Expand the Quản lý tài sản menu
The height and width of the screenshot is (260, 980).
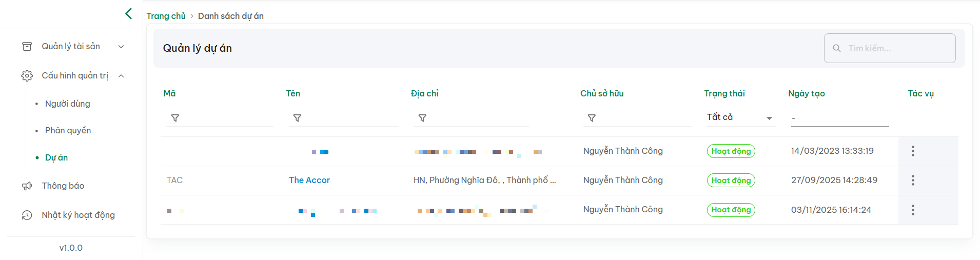pos(121,47)
